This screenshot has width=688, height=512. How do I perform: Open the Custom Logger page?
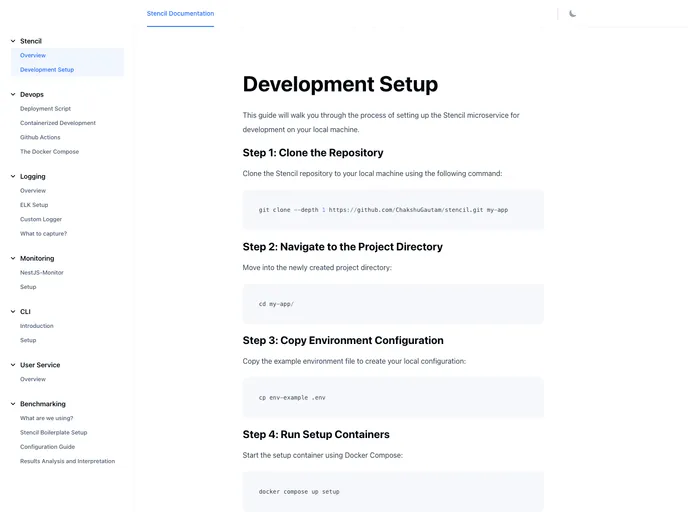click(x=41, y=219)
